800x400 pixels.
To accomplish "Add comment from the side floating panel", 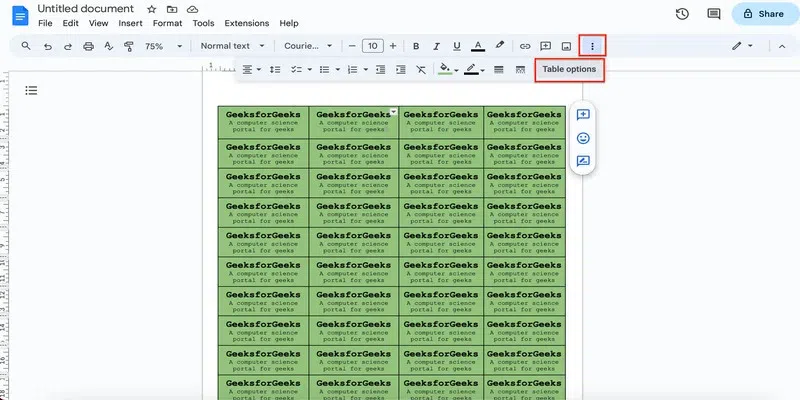I will click(x=583, y=115).
